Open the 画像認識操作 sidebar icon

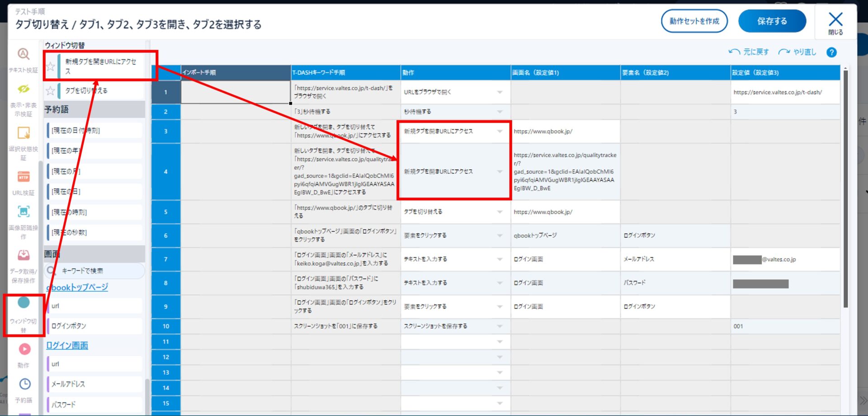24,212
